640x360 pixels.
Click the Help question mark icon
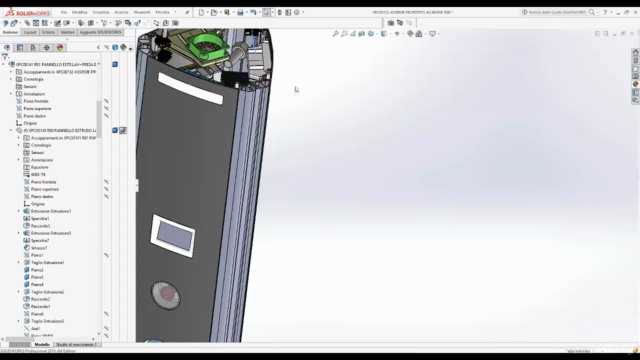[x=605, y=12]
